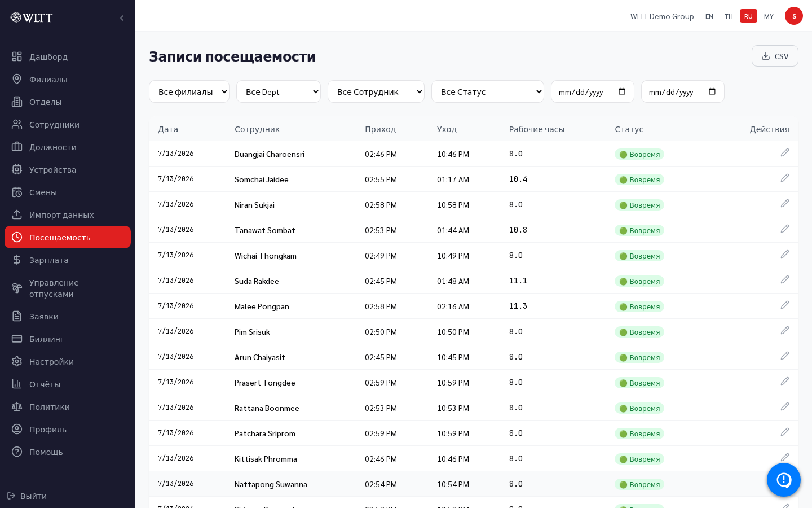
Task: Click the Помощь question mark icon
Action: pyautogui.click(x=17, y=452)
